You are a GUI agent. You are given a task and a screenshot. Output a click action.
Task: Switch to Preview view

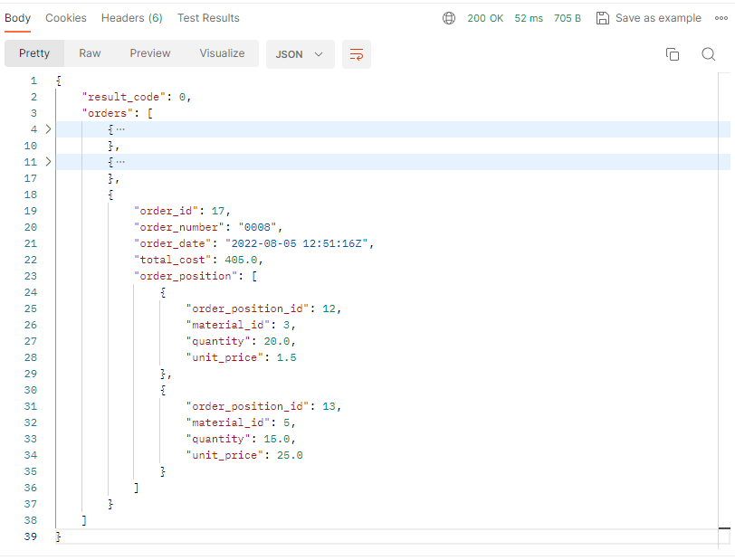point(150,53)
